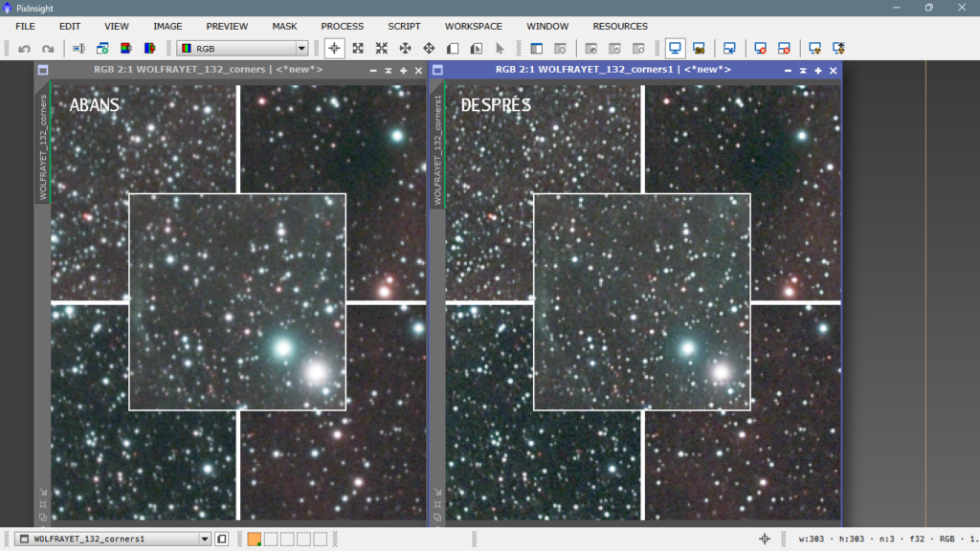
Task: Select the Zoom Out tool icon
Action: pos(381,48)
